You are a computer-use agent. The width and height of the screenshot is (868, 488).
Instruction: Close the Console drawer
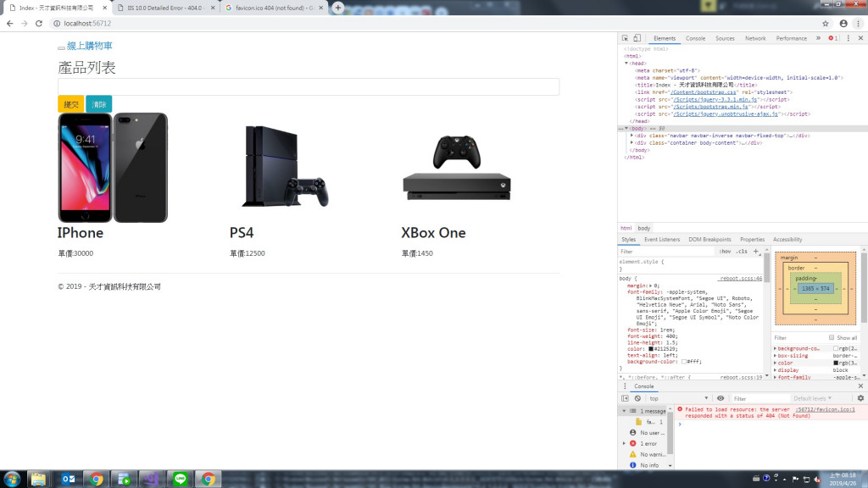pos(861,386)
